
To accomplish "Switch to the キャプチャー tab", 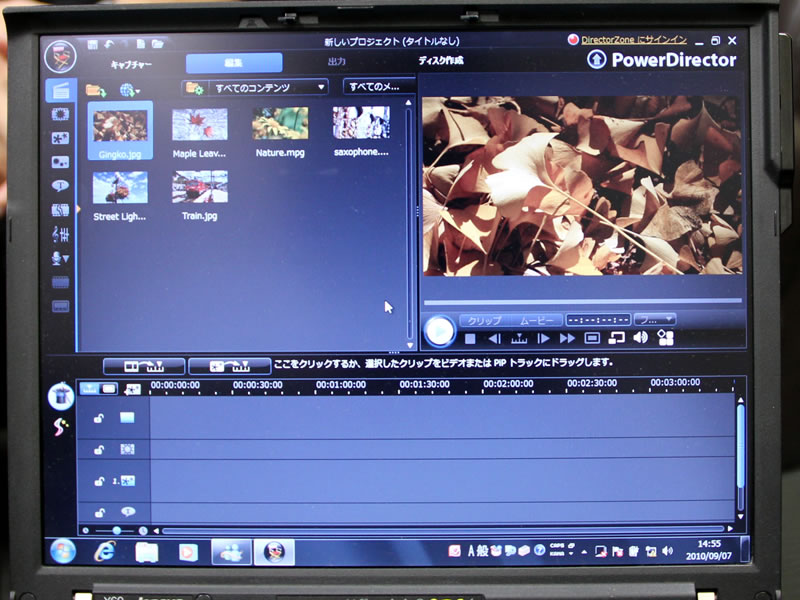I will pos(130,62).
